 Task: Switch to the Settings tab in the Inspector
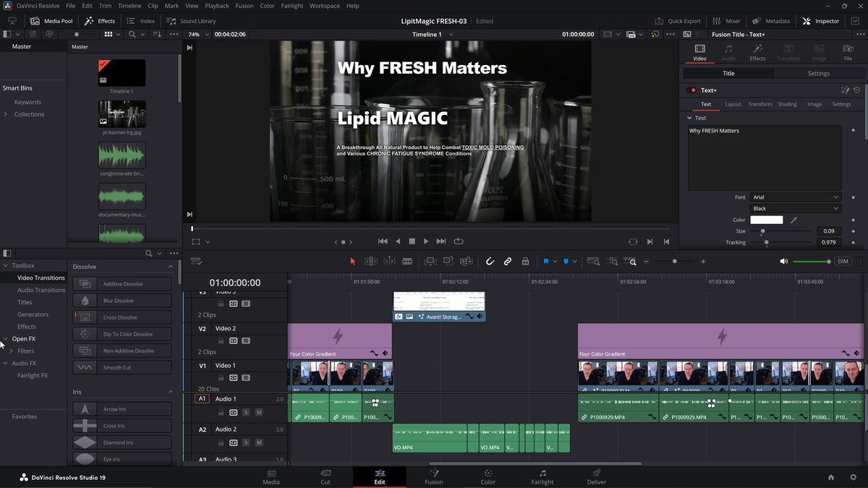(818, 73)
